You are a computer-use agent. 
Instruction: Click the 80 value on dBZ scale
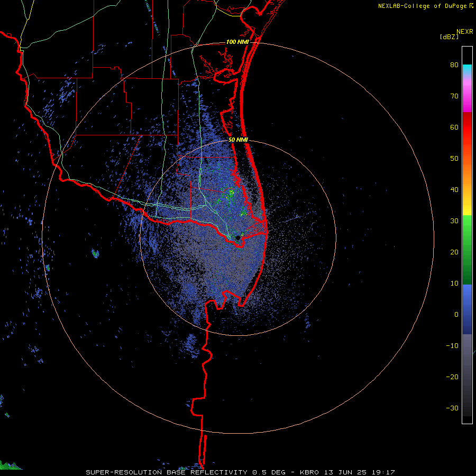click(x=454, y=65)
